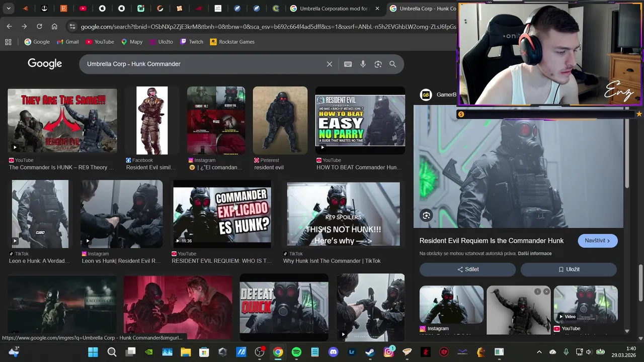Open the DEFEAT QUICK image thumbnail
This screenshot has height=362, width=644.
[x=284, y=308]
